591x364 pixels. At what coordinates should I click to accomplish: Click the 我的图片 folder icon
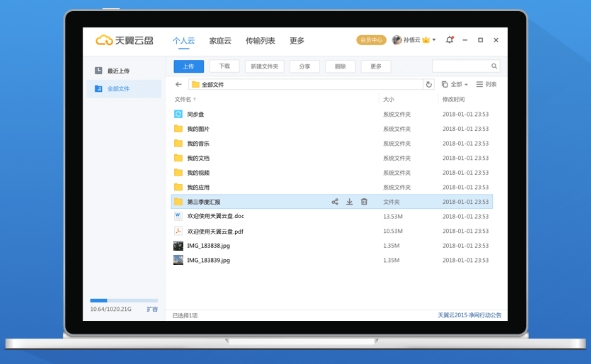pos(178,128)
